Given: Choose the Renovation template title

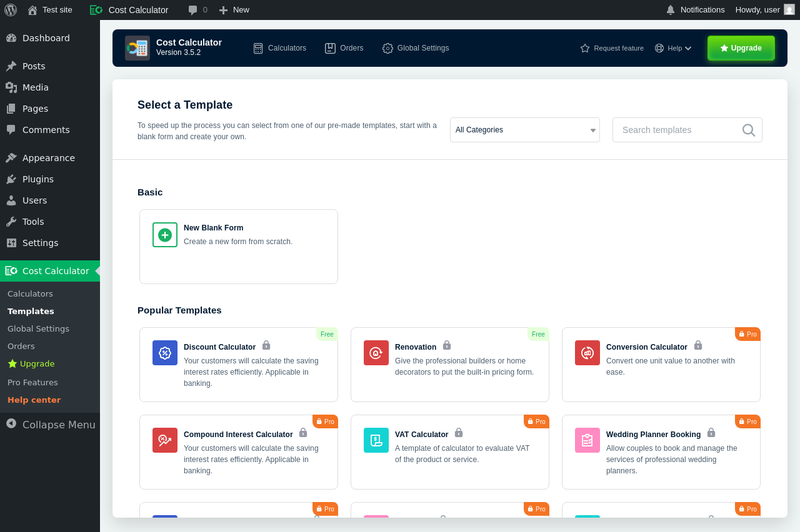Looking at the screenshot, I should click(x=416, y=347).
